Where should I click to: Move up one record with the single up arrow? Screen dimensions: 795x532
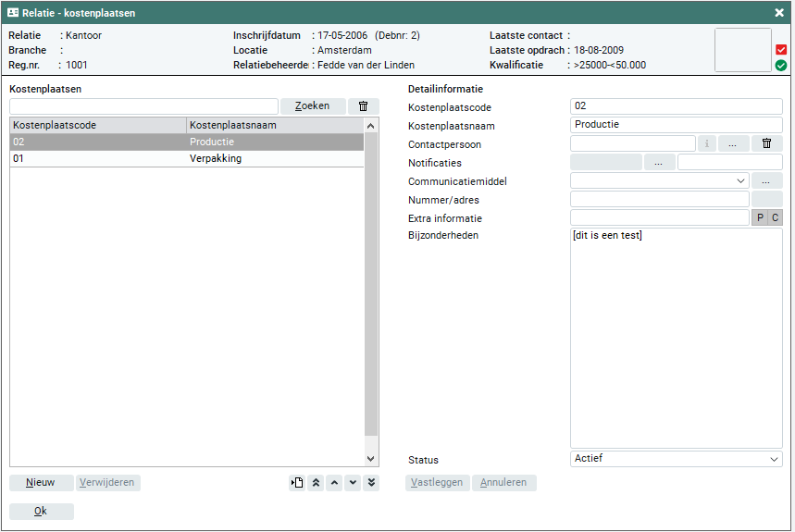pos(334,483)
